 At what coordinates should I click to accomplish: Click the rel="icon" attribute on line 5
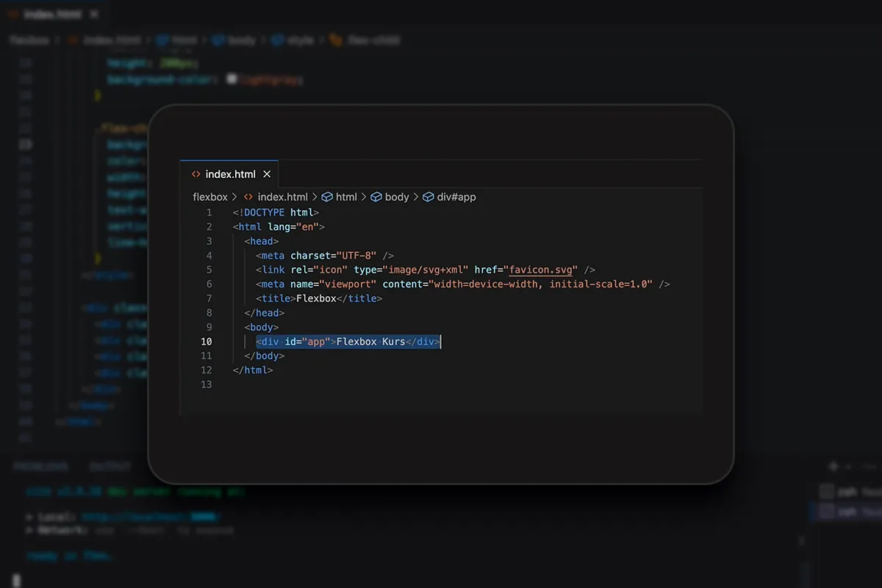coord(320,270)
